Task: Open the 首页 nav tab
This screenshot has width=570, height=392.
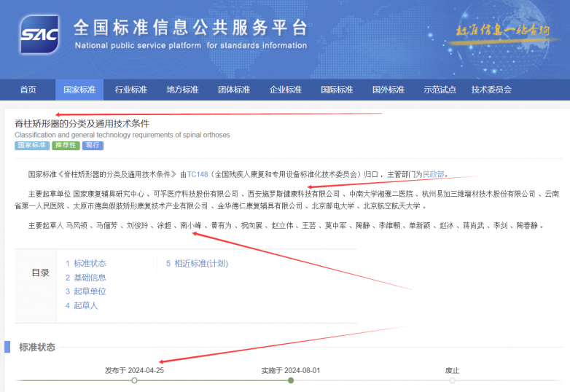Action: tap(28, 90)
